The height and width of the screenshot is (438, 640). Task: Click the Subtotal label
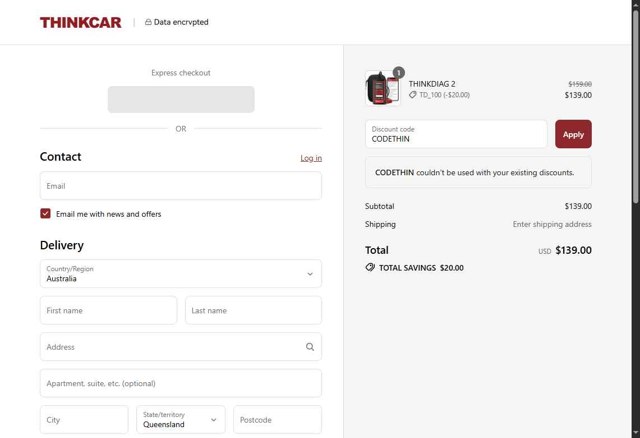point(380,206)
